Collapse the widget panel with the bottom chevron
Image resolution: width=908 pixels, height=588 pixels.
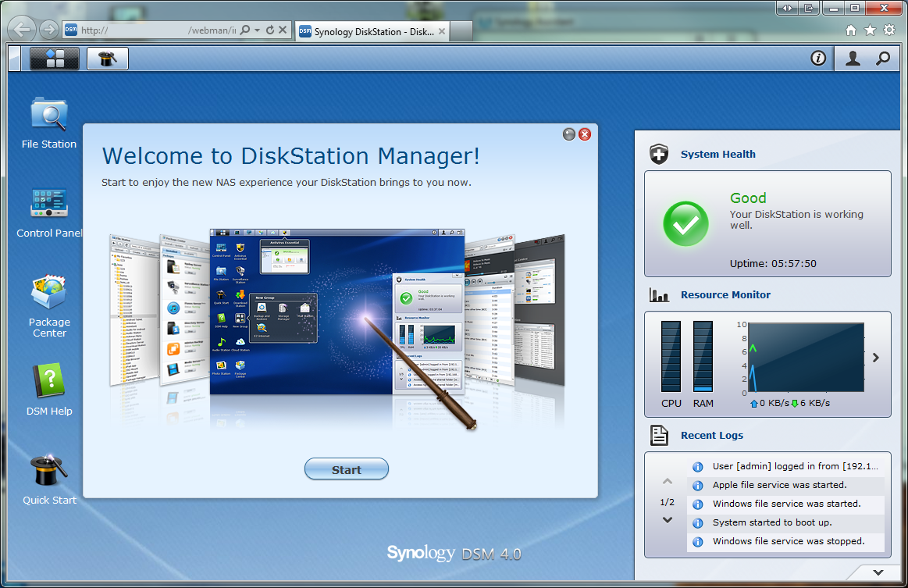878,572
